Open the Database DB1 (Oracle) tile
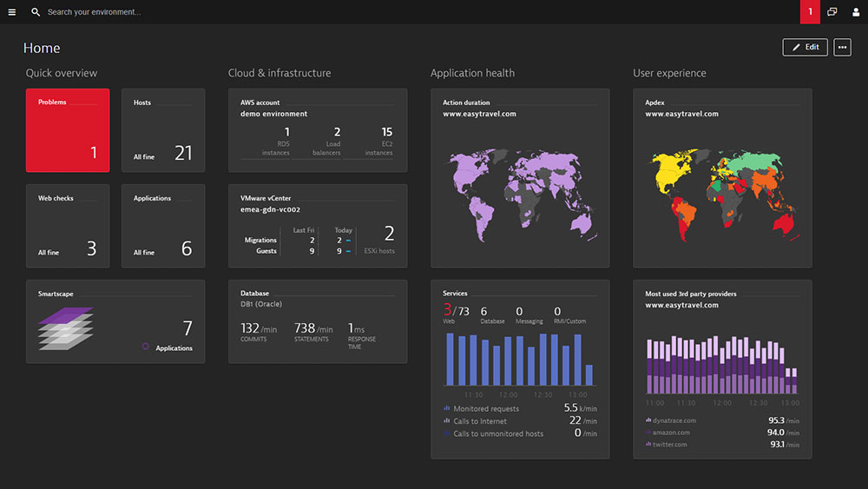 click(x=317, y=321)
